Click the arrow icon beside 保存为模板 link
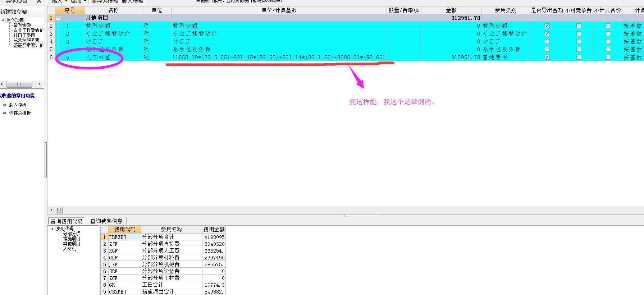This screenshot has width=644, height=295. (x=5, y=113)
